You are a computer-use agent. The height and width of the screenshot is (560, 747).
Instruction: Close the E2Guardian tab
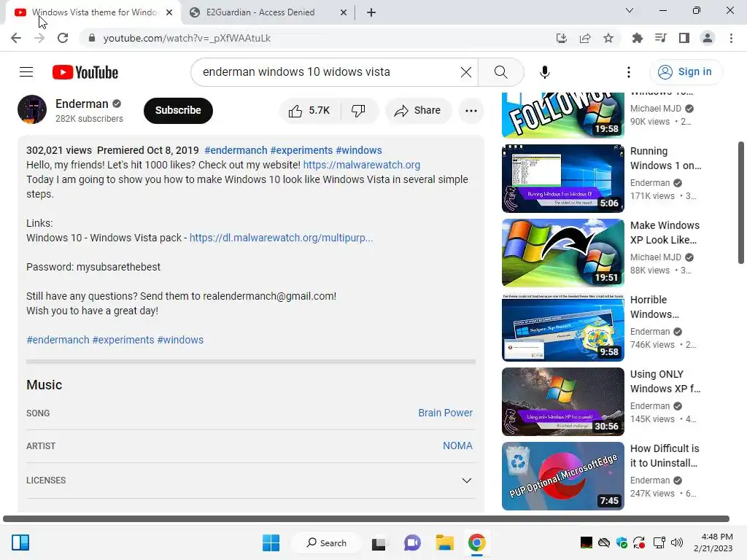(x=344, y=13)
